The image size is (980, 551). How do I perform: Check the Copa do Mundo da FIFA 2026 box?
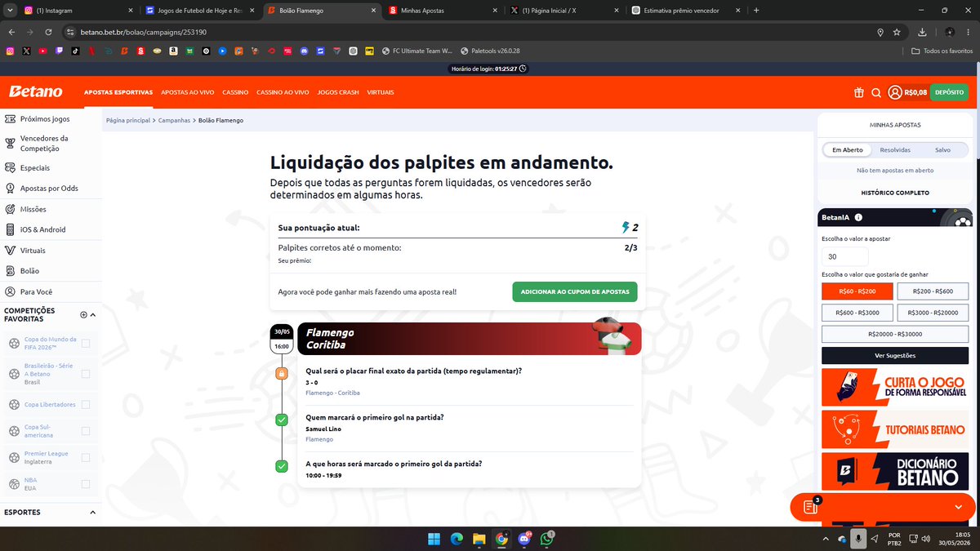(x=86, y=344)
